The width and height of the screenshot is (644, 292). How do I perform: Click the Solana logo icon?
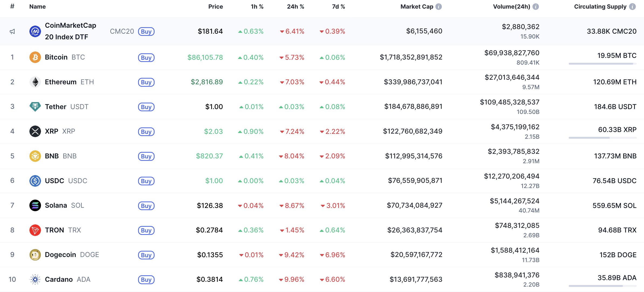(35, 206)
